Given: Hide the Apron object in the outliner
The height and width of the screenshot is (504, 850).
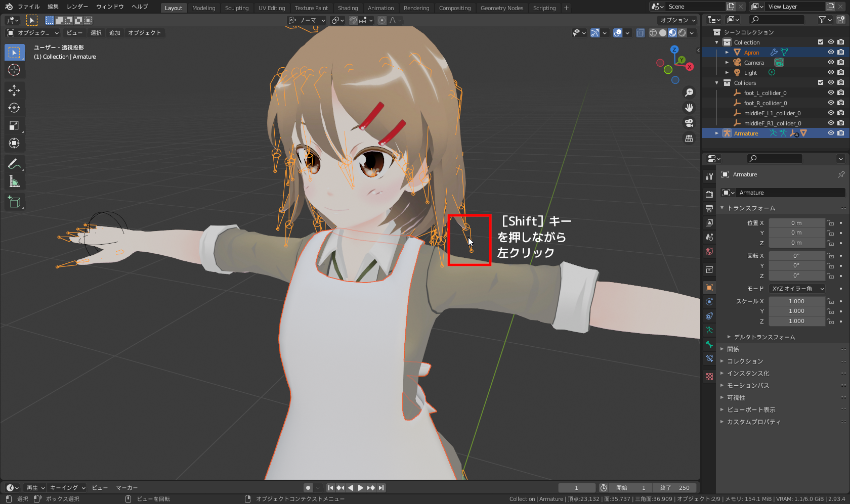Looking at the screenshot, I should point(831,52).
